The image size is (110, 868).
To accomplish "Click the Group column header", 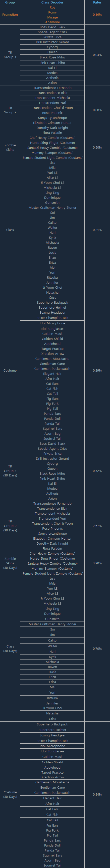I will pyautogui.click(x=10, y=2).
